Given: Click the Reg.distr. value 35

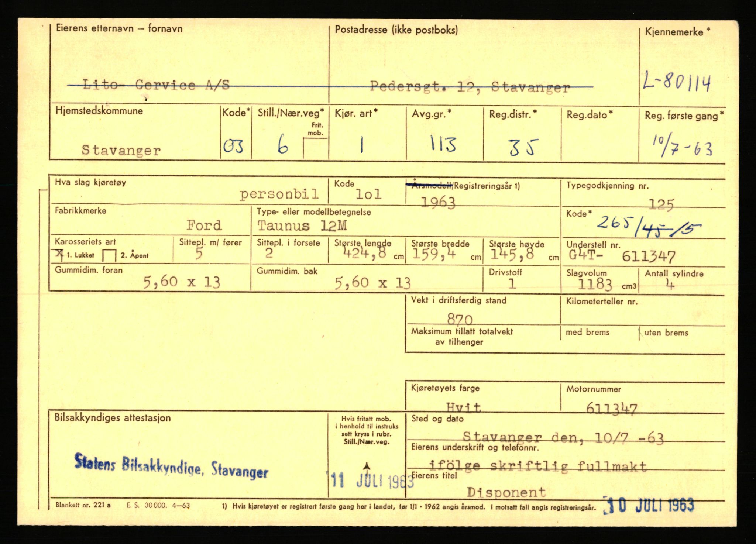Looking at the screenshot, I should pos(522,147).
